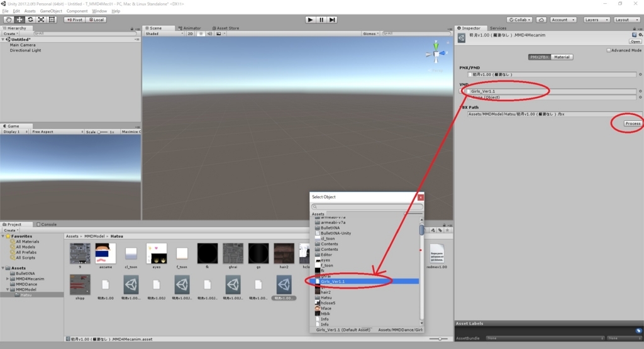
Task: Switch to the Console tab
Action: pyautogui.click(x=47, y=224)
